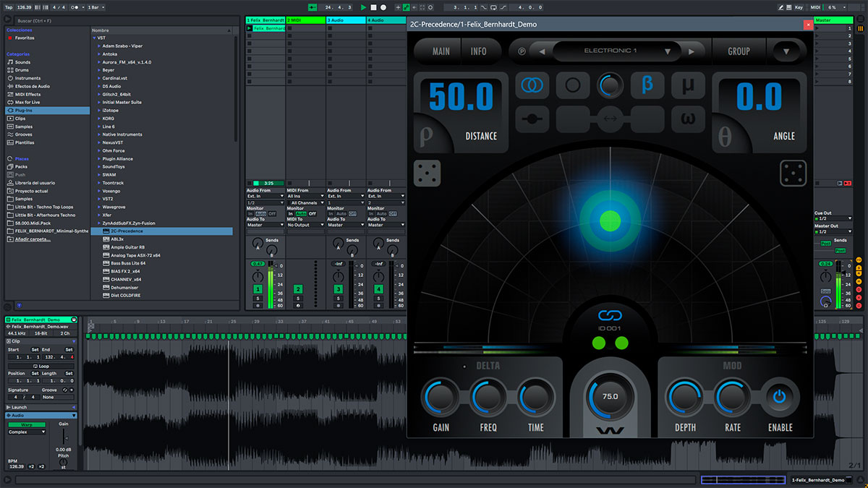Click the GROUP button in plugin
The width and height of the screenshot is (868, 488).
pyautogui.click(x=739, y=51)
